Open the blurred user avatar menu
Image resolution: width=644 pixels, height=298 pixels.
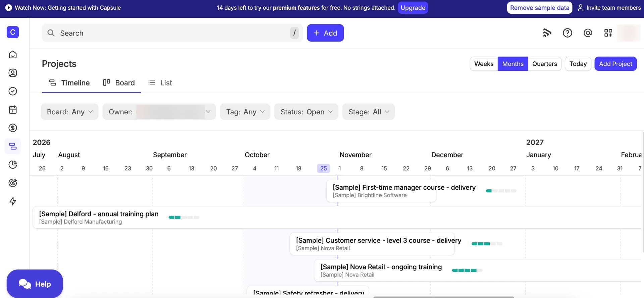[x=629, y=33]
